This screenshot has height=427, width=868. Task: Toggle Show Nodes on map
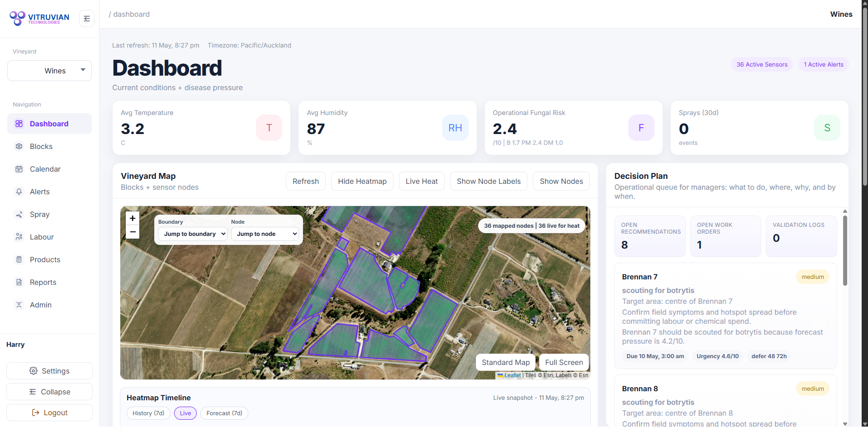point(561,181)
